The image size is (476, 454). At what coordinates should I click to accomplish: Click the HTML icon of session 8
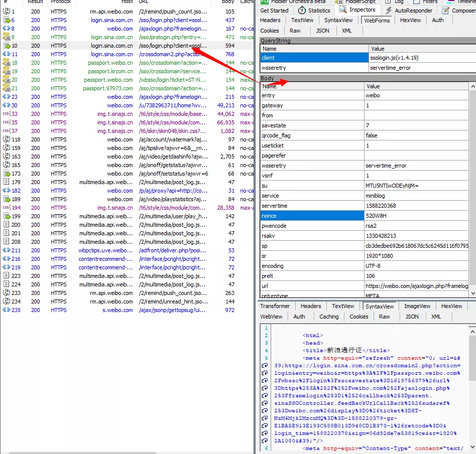coord(6,29)
